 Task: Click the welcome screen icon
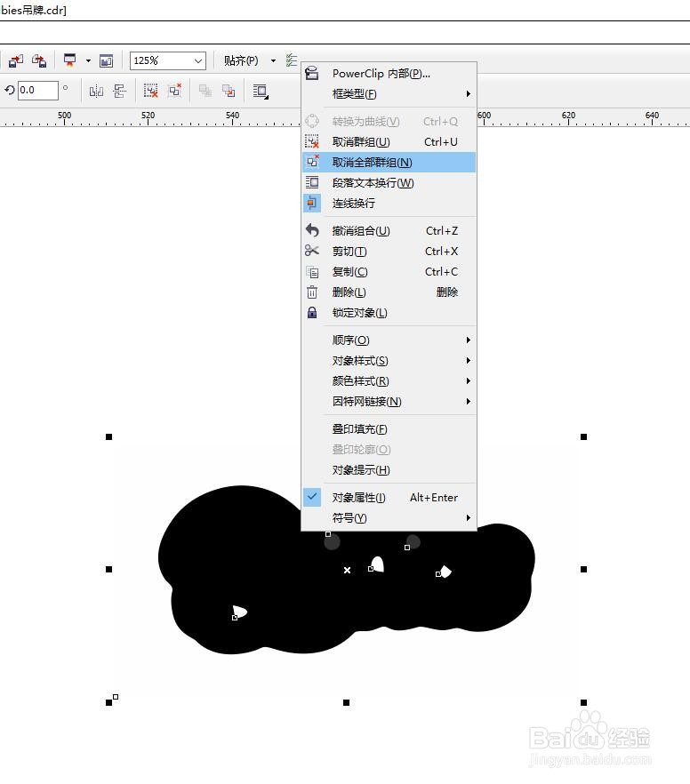[106, 61]
